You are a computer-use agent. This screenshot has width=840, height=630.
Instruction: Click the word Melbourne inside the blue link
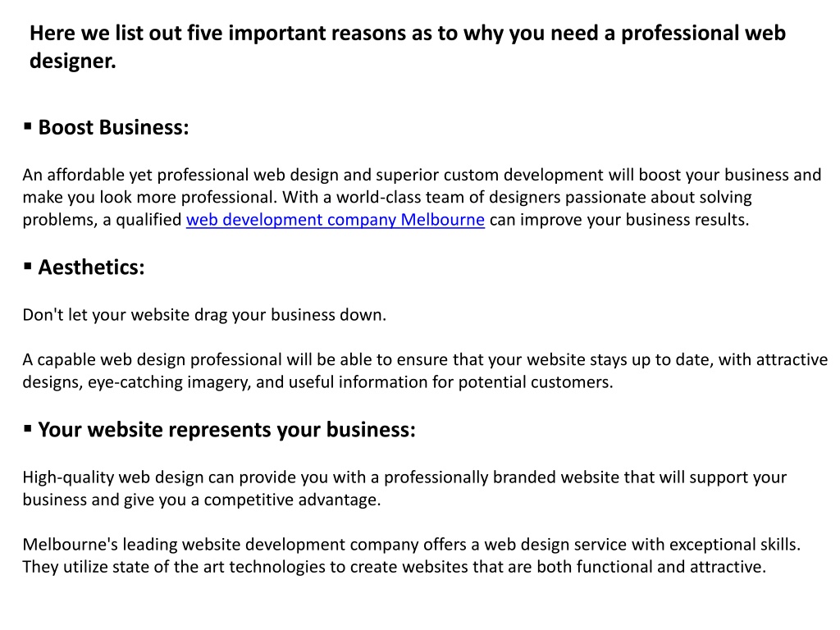click(442, 220)
